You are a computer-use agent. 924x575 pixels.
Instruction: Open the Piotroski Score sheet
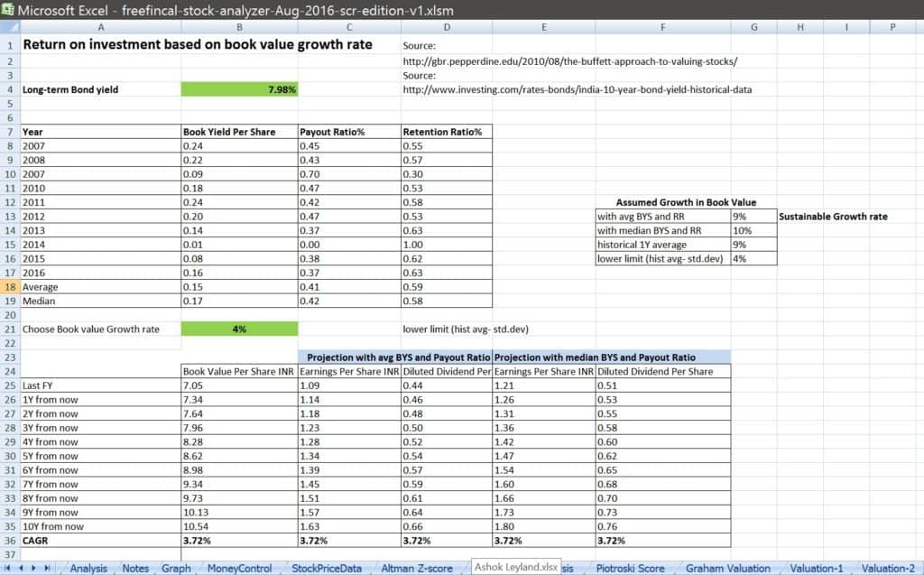(x=630, y=569)
